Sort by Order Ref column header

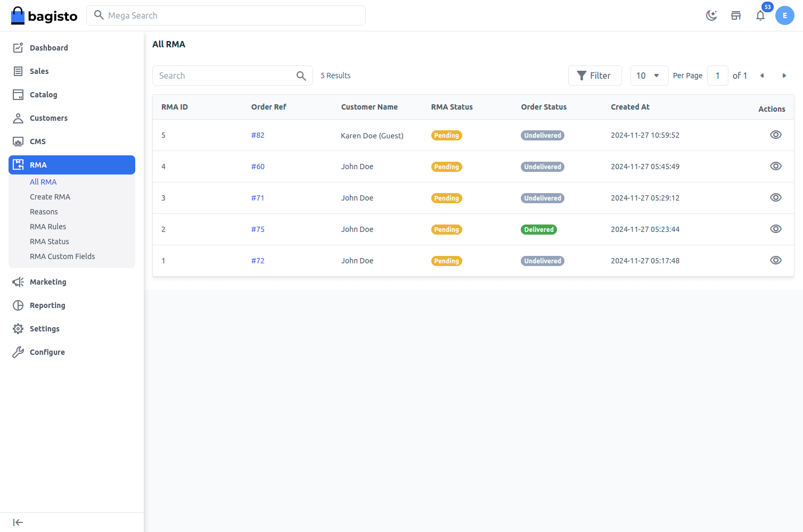pos(269,107)
